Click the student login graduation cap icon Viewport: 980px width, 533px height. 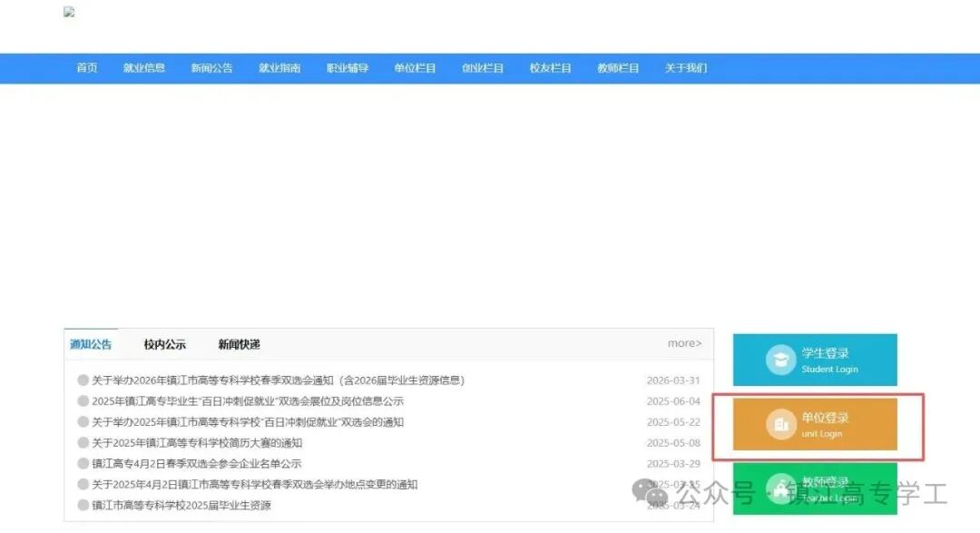coord(780,360)
